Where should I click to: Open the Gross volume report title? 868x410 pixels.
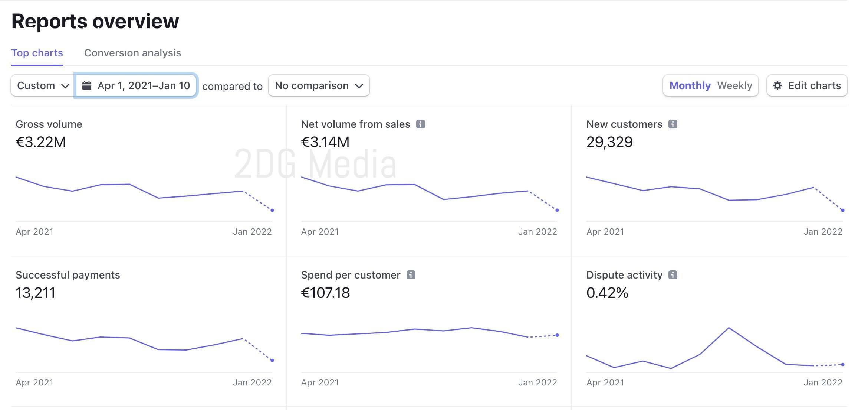[x=49, y=124]
